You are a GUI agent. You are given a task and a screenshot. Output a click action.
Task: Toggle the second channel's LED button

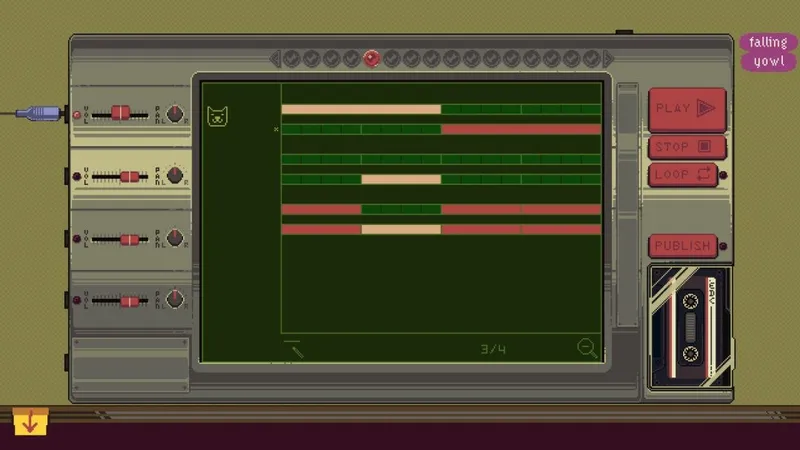coord(77,177)
